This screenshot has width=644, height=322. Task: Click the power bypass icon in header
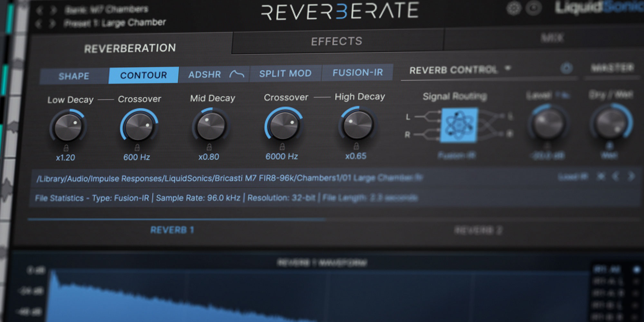click(534, 8)
